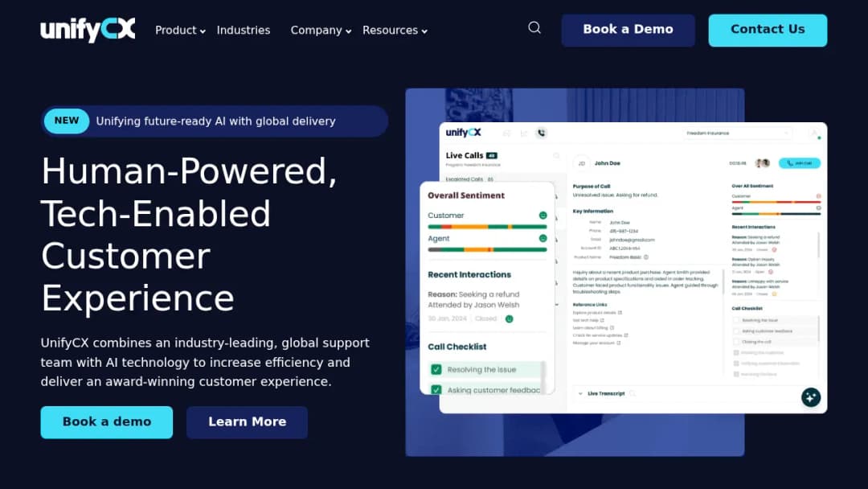Uncheck Resolving the issue in the front card
Image resolution: width=868 pixels, height=489 pixels.
pyautogui.click(x=436, y=369)
